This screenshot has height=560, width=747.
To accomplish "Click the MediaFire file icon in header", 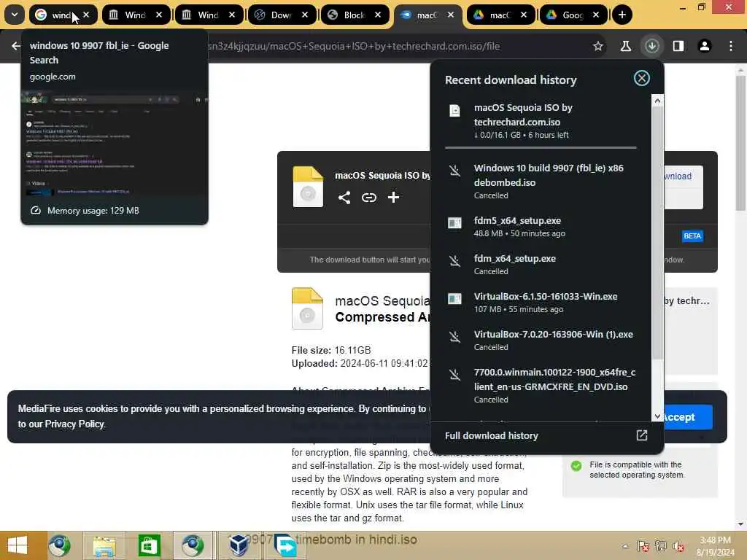I will click(308, 187).
